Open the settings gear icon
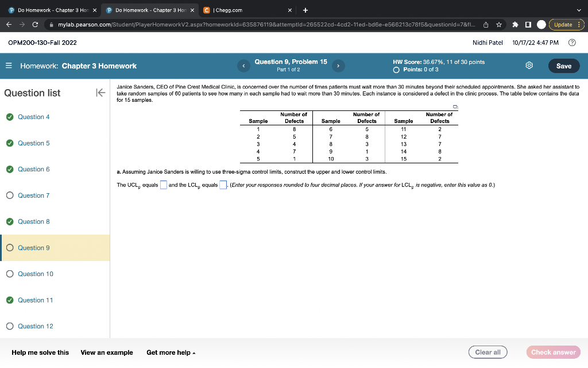Screen dimensions: 588x368 (529, 66)
